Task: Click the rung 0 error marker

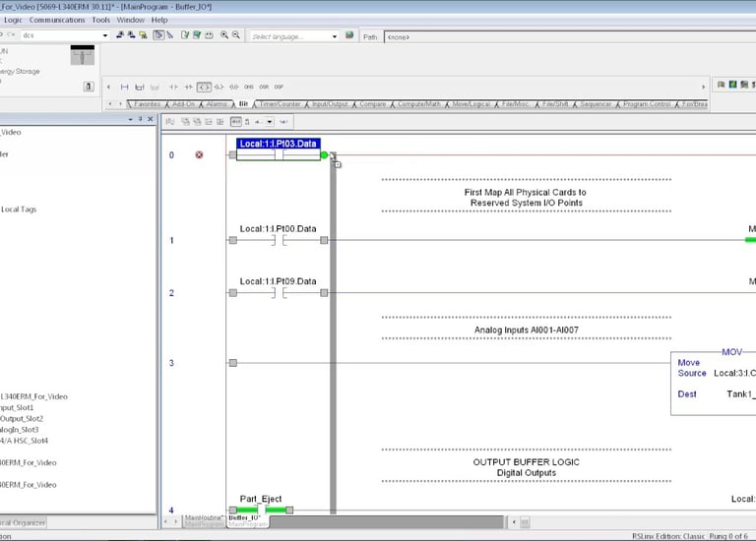Action: [x=199, y=154]
